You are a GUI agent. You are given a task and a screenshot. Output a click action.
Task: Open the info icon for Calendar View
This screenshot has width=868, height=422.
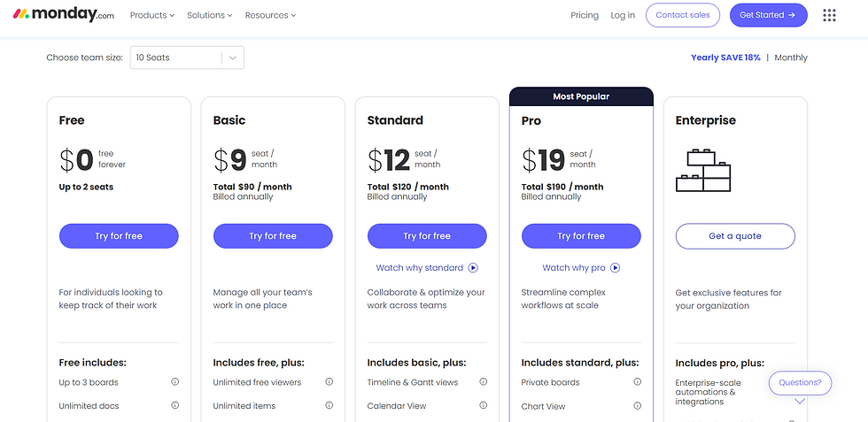click(483, 405)
